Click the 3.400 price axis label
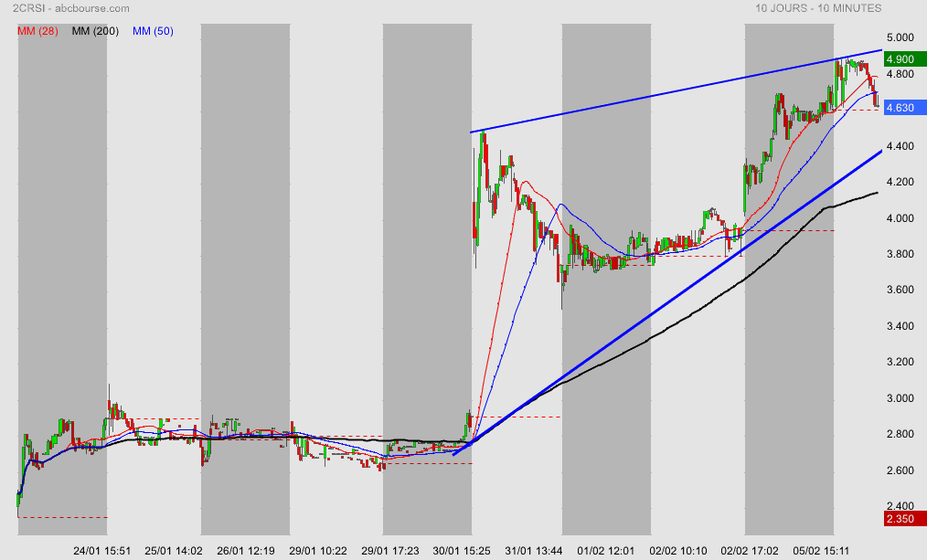The image size is (927, 560). click(x=900, y=326)
